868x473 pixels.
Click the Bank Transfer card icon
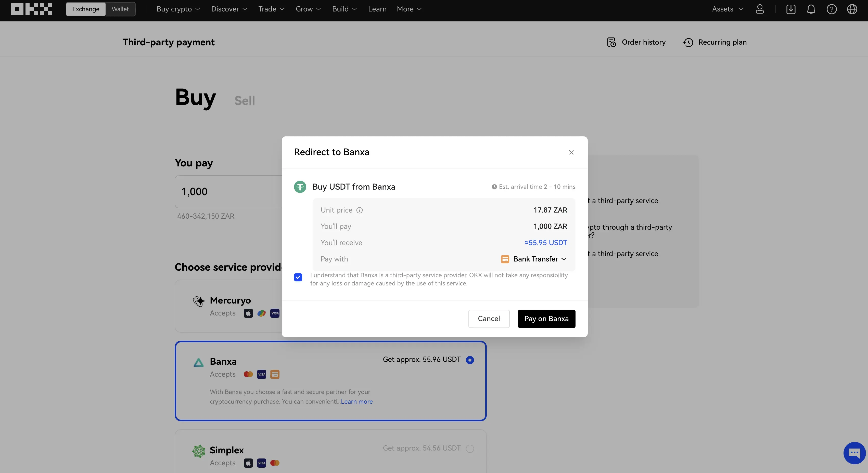505,259
